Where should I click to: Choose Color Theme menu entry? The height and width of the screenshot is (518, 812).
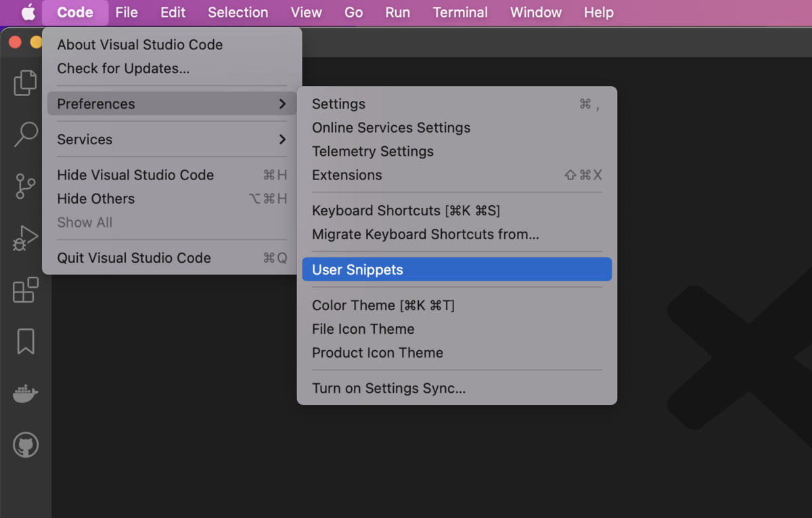click(383, 305)
